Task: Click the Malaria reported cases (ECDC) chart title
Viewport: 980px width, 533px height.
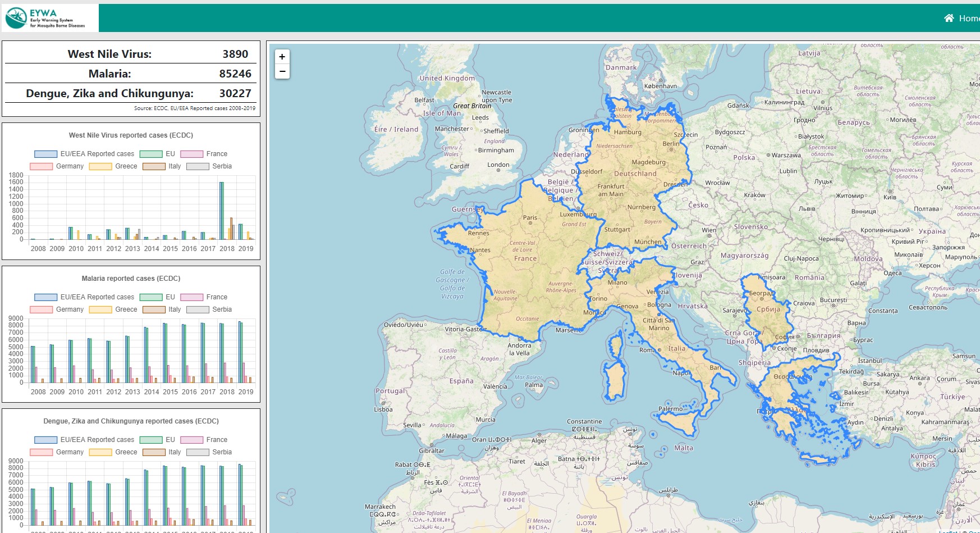Action: click(131, 279)
